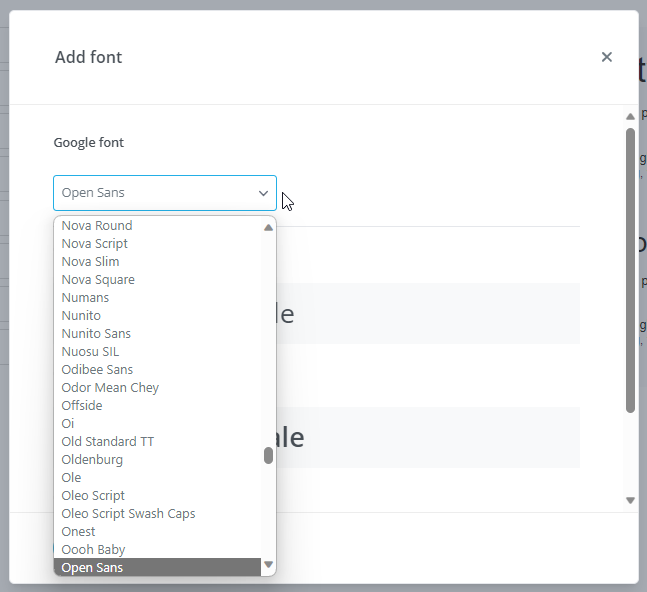Choose Odibee Sans from the list
Screen dimensions: 647x592
point(158,370)
